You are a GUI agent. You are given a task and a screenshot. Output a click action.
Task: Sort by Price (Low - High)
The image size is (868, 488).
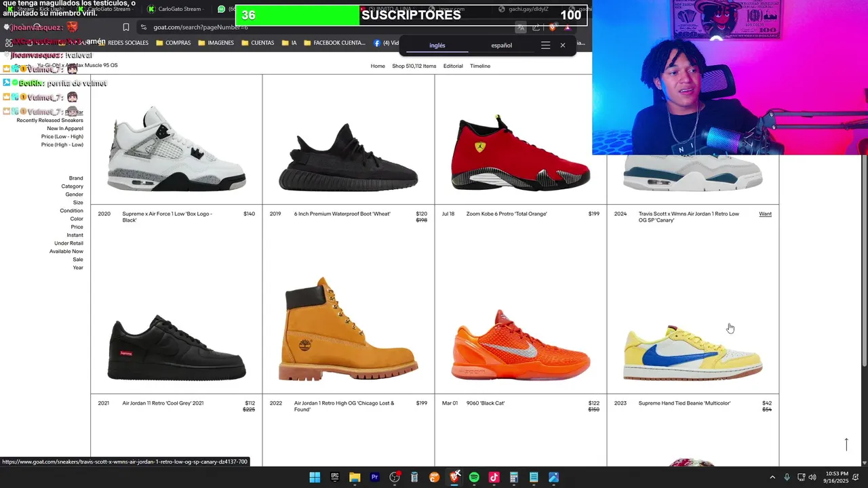click(62, 137)
